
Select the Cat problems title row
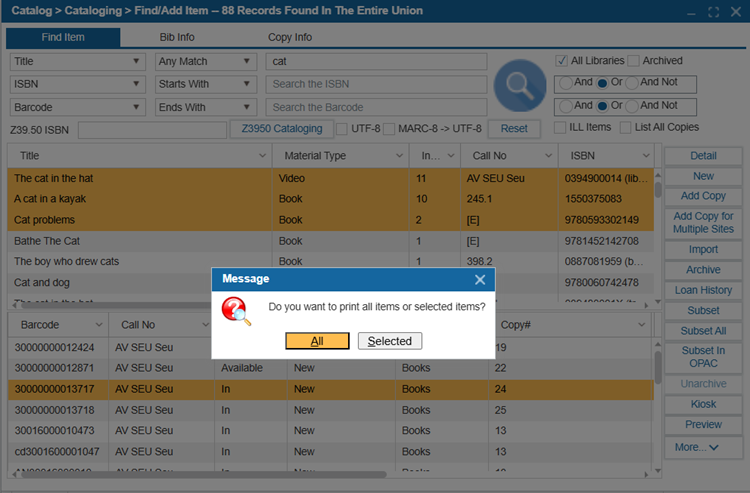coord(331,220)
